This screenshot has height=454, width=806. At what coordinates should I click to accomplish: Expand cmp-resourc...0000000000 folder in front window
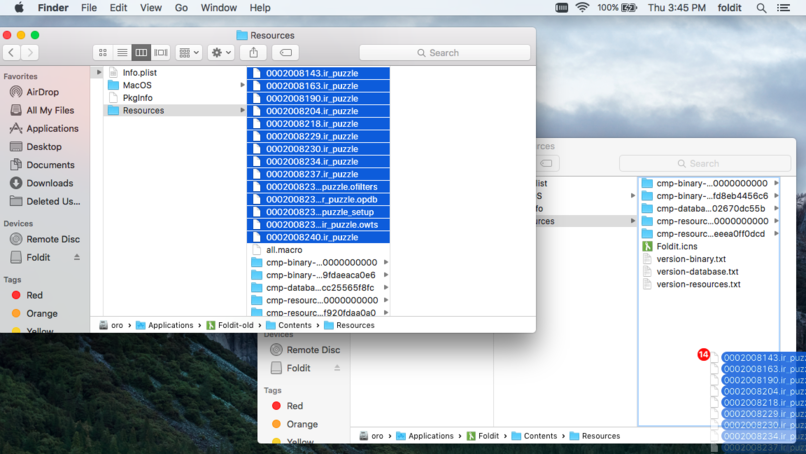(x=386, y=300)
